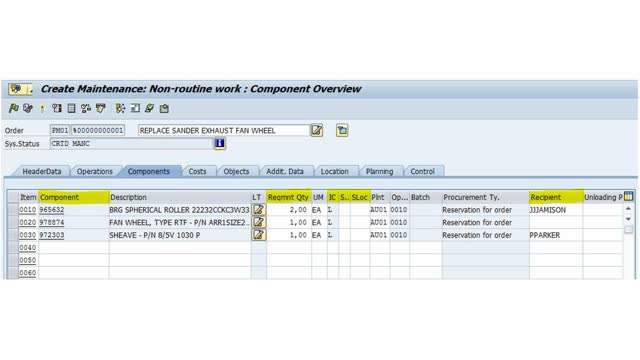This screenshot has height=360, width=640.
Task: Open the Addit. Data tab
Action: 285,171
